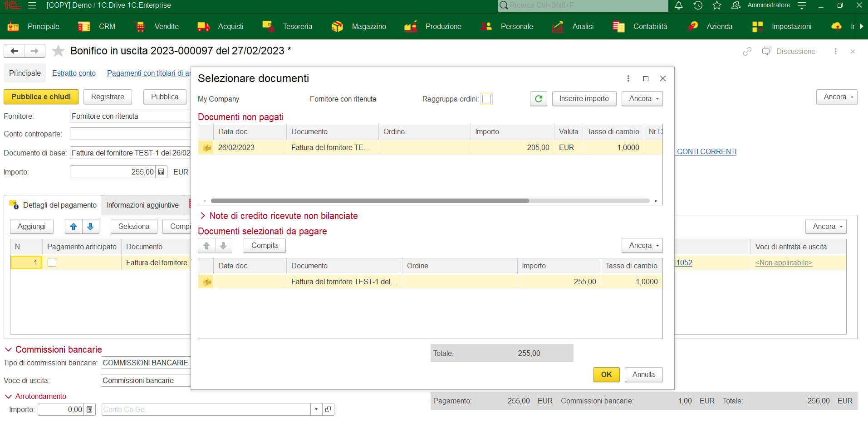Open notifications bell
This screenshot has height=422, width=868.
coord(679,5)
